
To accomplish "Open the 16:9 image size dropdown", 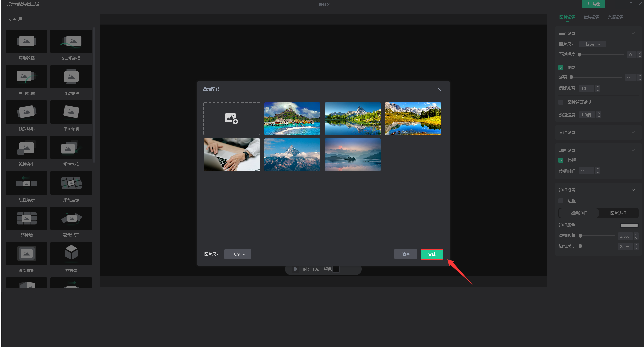I will coord(238,254).
